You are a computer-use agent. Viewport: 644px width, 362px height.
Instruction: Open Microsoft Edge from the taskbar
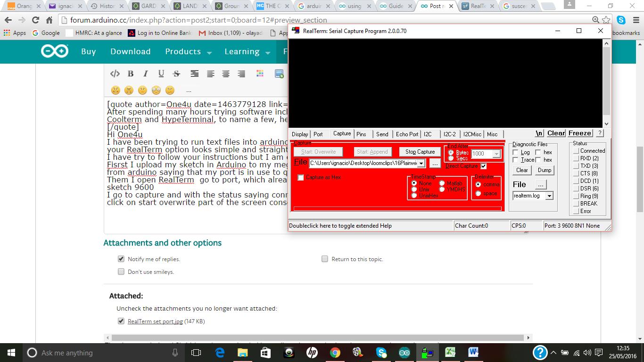pos(220,353)
